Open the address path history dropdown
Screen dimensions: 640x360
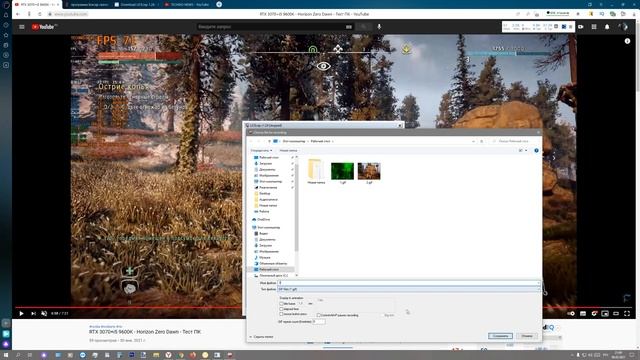tap(473, 141)
